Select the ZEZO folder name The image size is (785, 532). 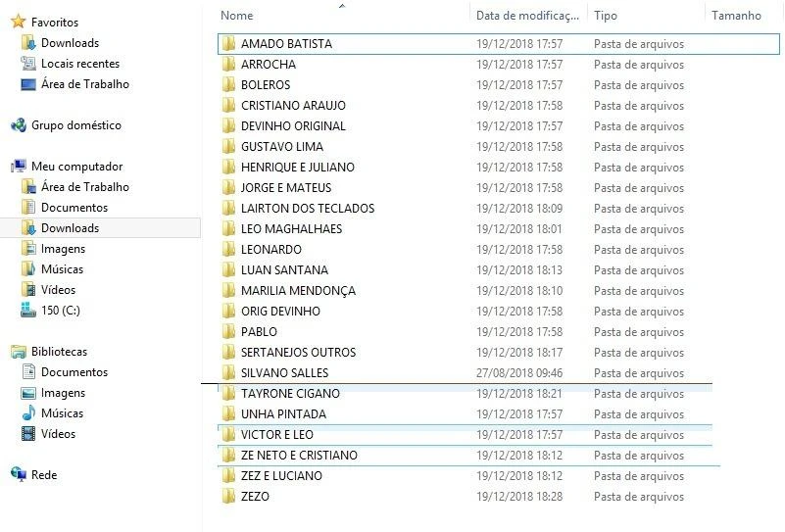click(255, 496)
